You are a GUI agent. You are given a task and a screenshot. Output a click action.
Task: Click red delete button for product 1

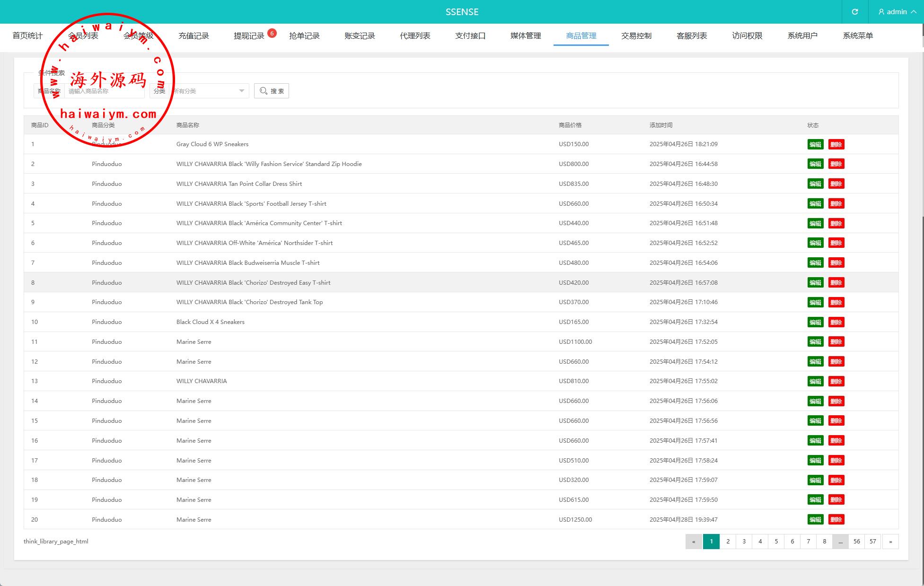tap(836, 144)
